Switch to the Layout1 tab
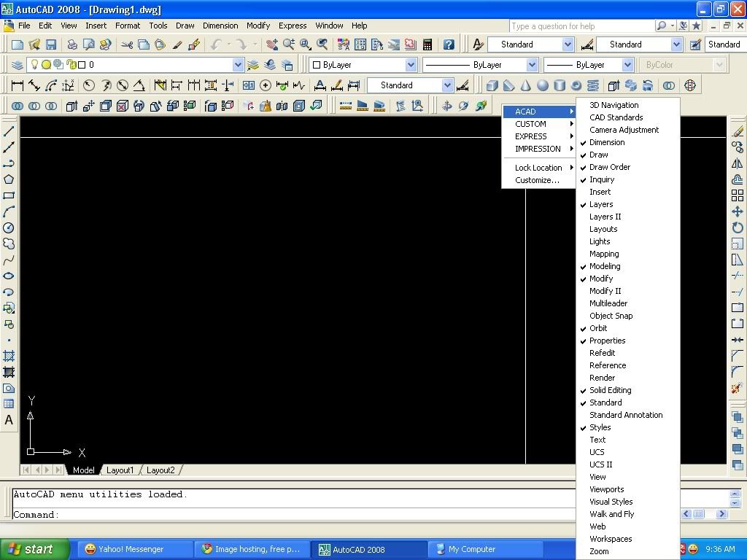 120,470
